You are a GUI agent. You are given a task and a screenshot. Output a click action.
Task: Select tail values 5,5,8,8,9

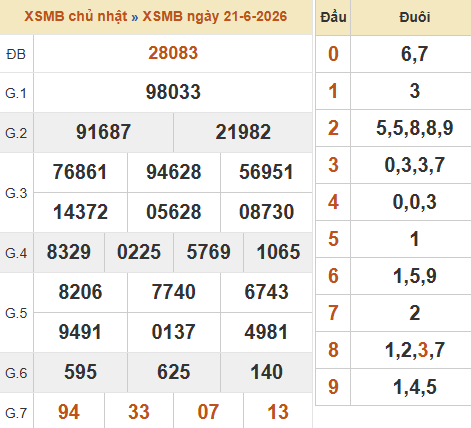tap(415, 128)
